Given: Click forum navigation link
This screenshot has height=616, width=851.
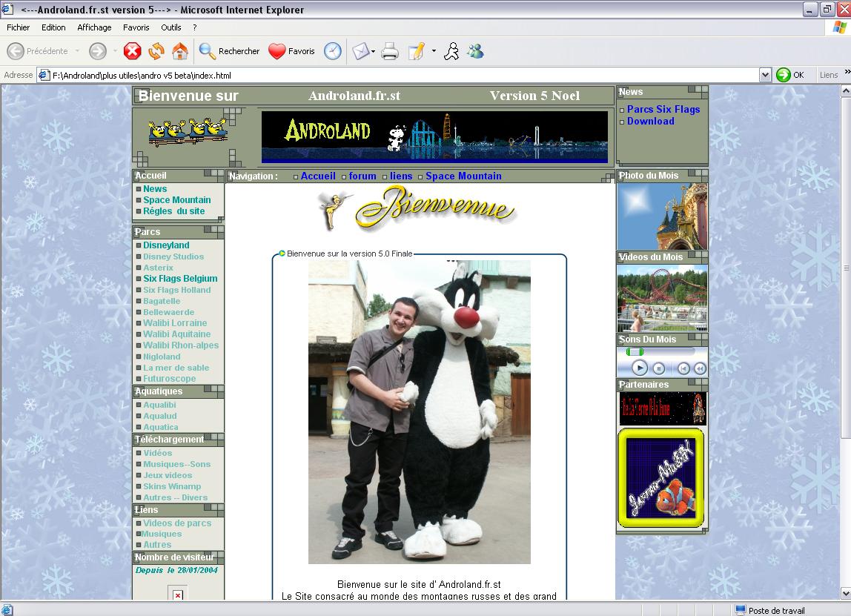Looking at the screenshot, I should point(362,176).
